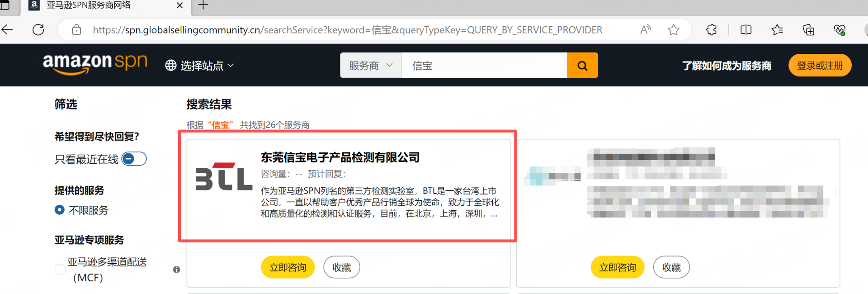Select 亚马逊多渠道配送 (MCF) radio option

[60, 270]
